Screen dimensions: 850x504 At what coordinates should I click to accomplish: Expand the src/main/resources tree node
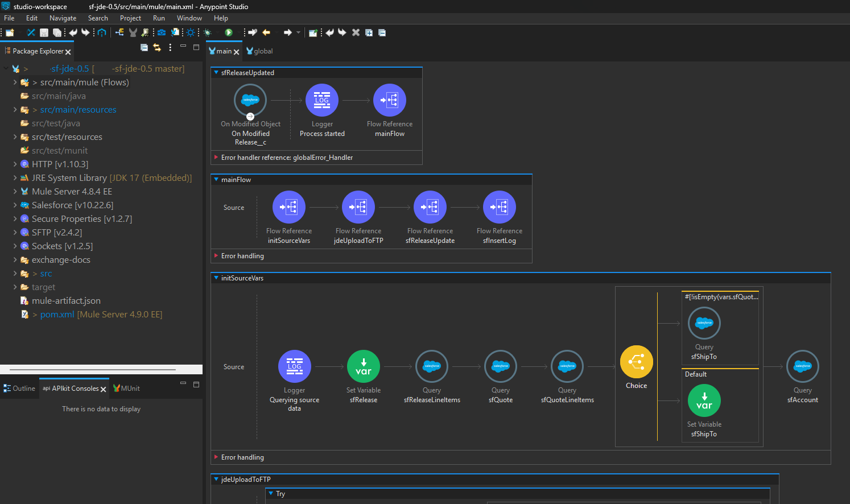pyautogui.click(x=14, y=109)
